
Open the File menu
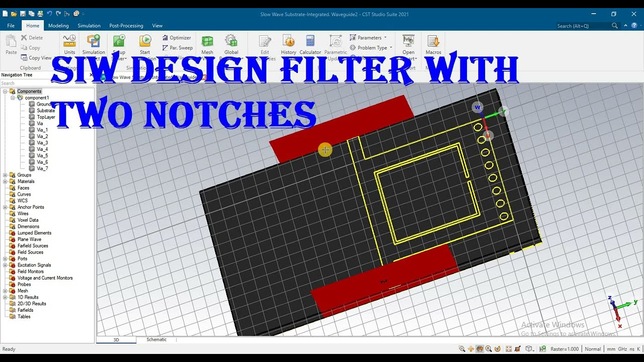click(x=11, y=26)
